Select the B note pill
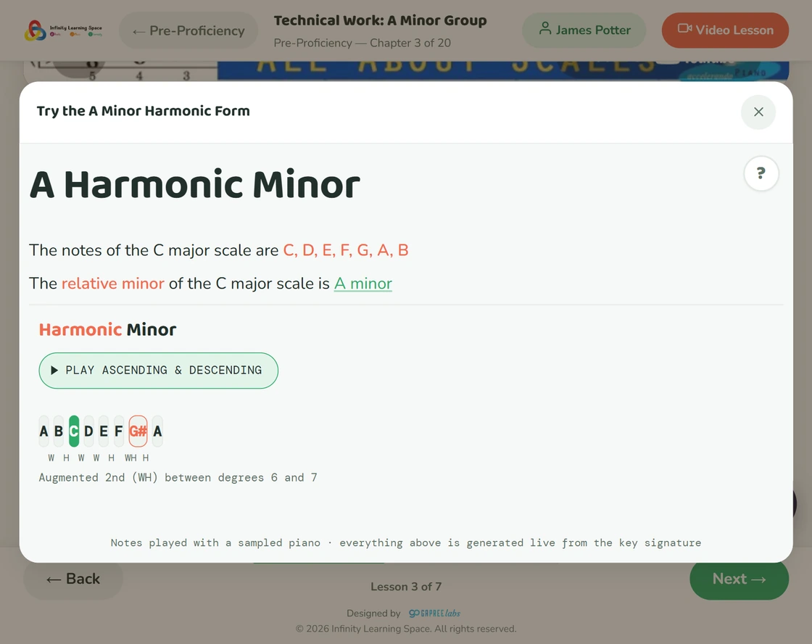This screenshot has height=644, width=812. (x=59, y=431)
